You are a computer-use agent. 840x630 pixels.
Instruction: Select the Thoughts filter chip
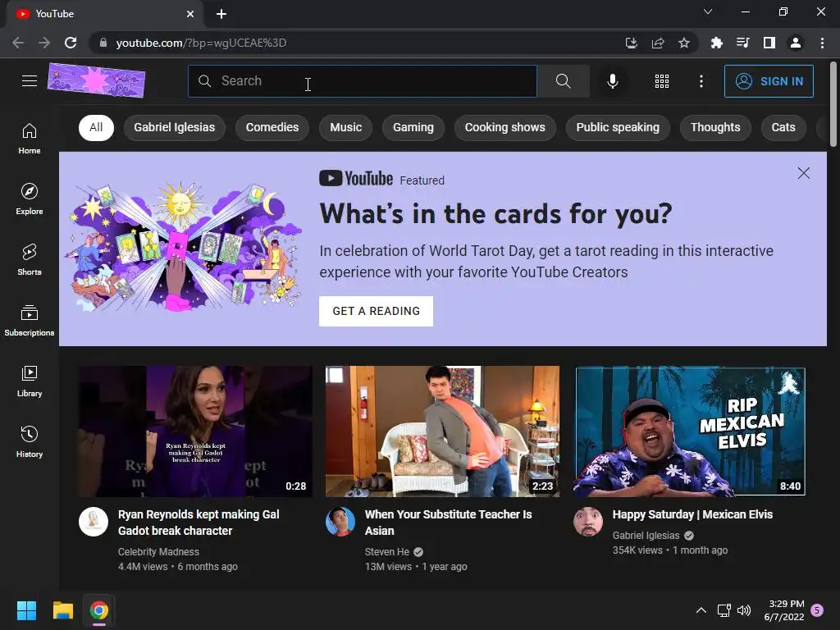point(715,127)
